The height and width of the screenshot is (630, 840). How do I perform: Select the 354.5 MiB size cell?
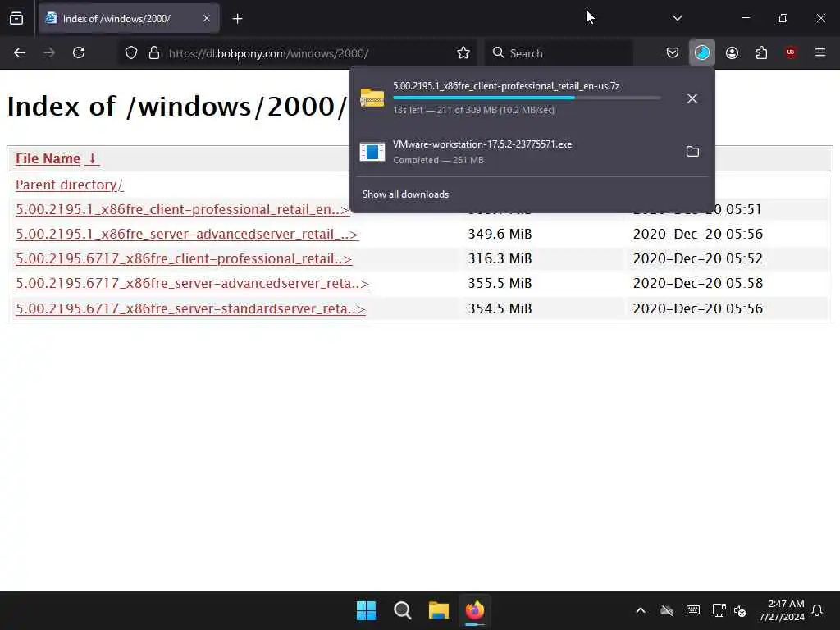coord(500,308)
